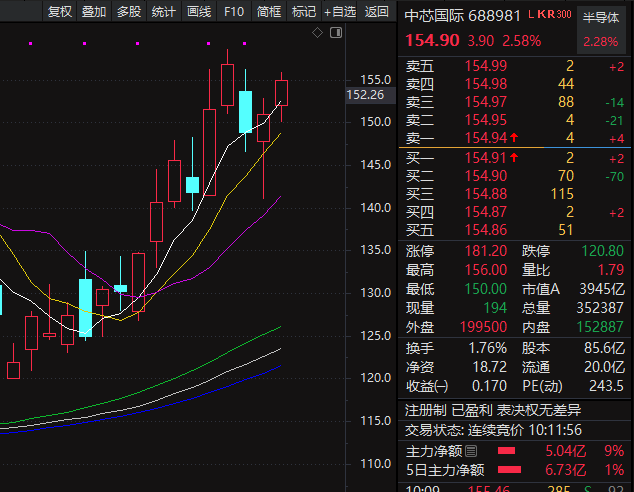Open the 主力净额 details list icon

(x=471, y=450)
